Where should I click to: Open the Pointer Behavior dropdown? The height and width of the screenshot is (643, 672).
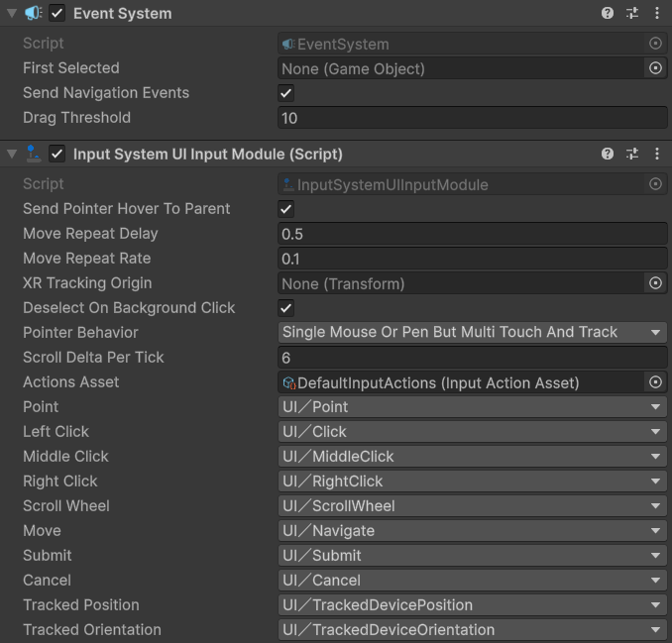pos(473,333)
